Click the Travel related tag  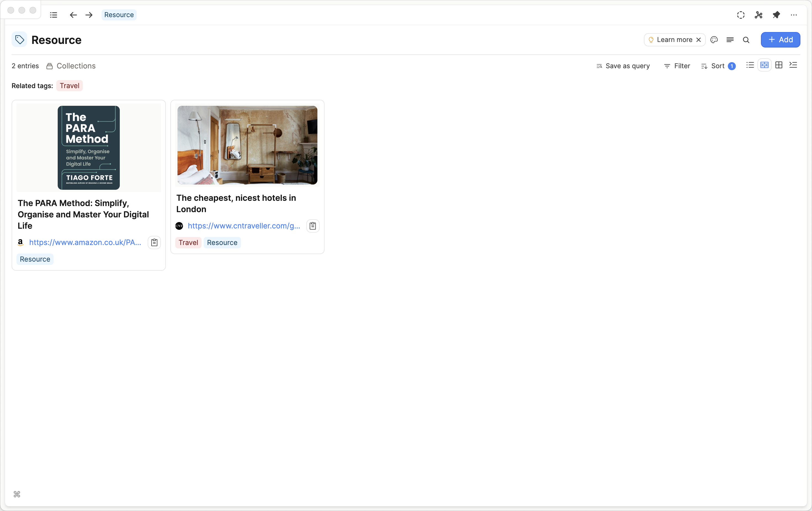[70, 86]
